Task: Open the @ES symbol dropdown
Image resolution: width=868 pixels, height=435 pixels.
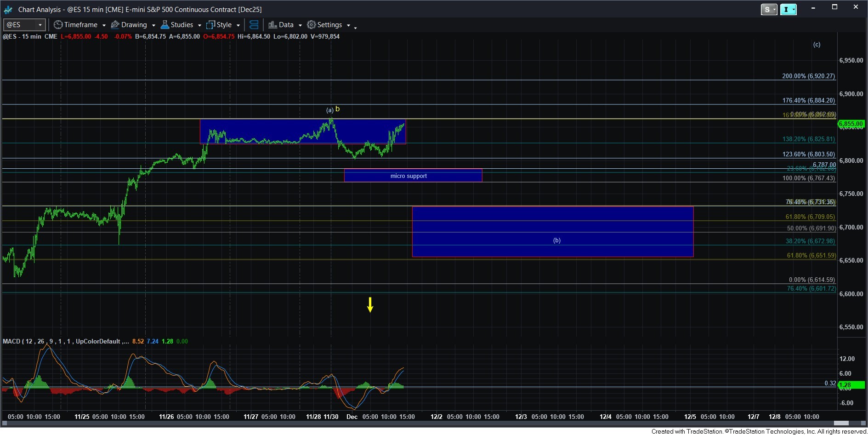Action: click(40, 25)
